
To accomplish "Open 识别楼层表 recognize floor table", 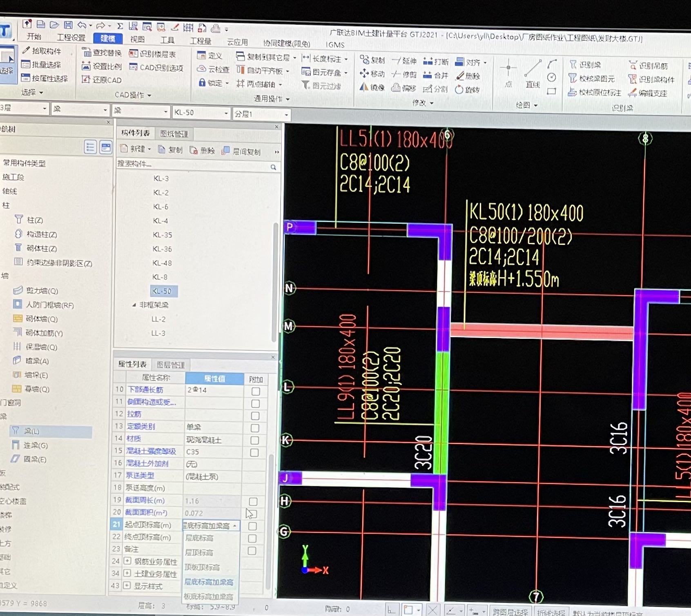I will 152,54.
